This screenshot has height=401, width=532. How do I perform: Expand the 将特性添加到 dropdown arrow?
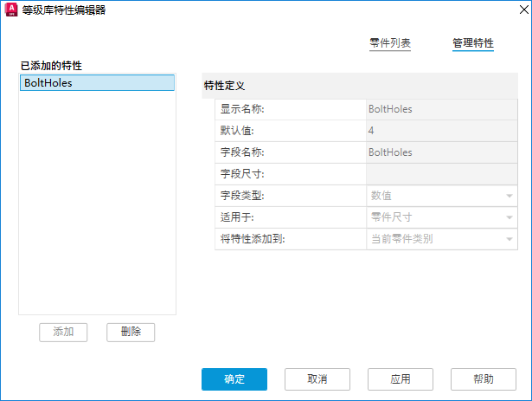[x=510, y=239]
